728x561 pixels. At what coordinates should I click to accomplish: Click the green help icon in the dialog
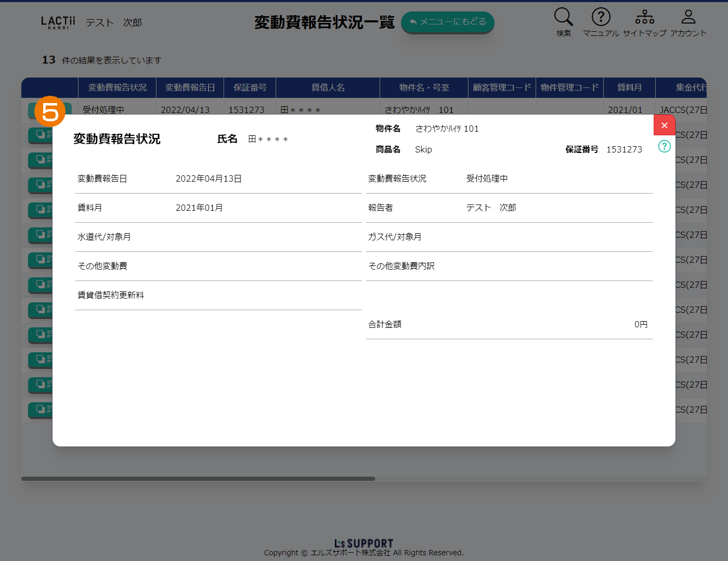click(664, 146)
